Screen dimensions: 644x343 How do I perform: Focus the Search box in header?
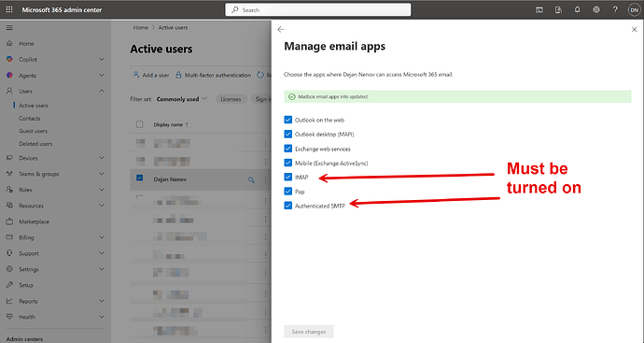pos(318,10)
